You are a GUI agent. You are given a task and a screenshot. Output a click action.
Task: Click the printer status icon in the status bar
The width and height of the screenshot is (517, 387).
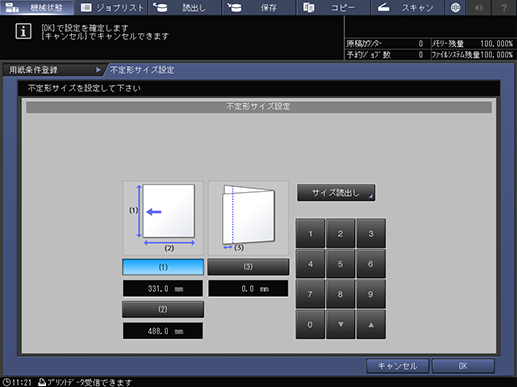(x=42, y=382)
